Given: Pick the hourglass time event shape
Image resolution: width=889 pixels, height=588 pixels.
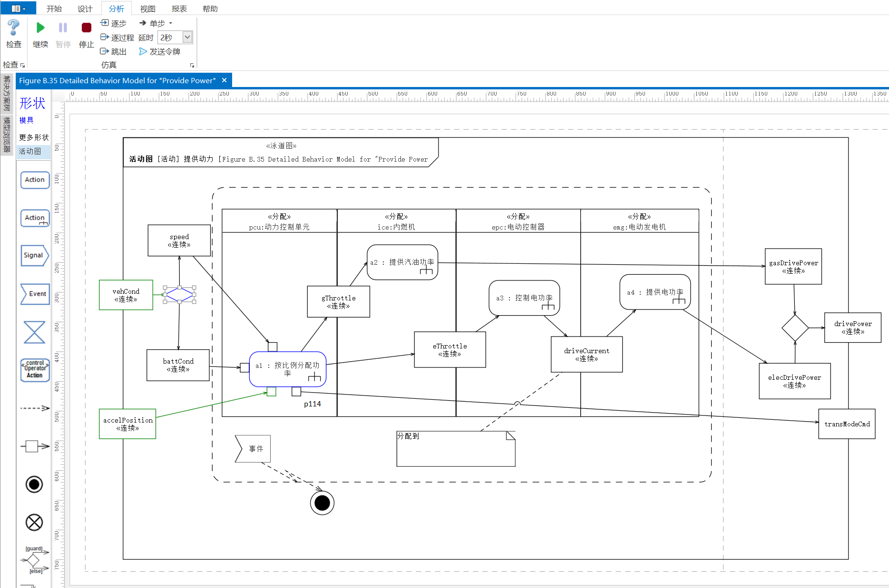Looking at the screenshot, I should point(34,332).
